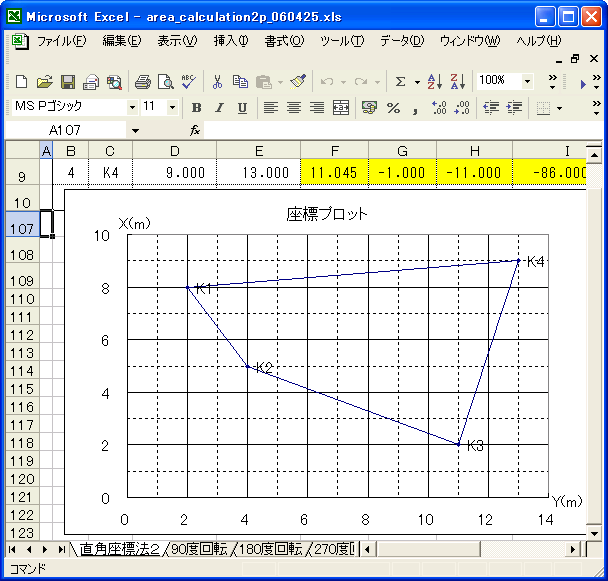Open the Paste options dropdown arrow
608x581 pixels.
280,82
